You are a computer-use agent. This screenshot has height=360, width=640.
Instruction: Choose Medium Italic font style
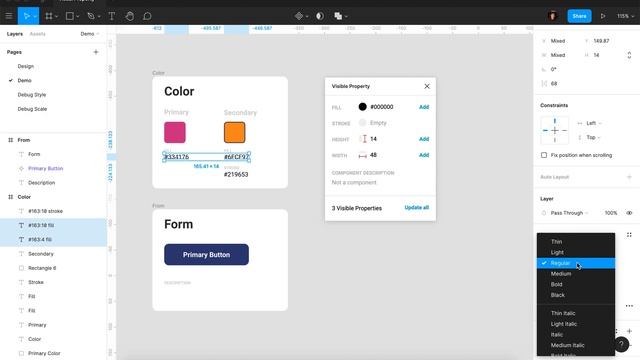576,345
